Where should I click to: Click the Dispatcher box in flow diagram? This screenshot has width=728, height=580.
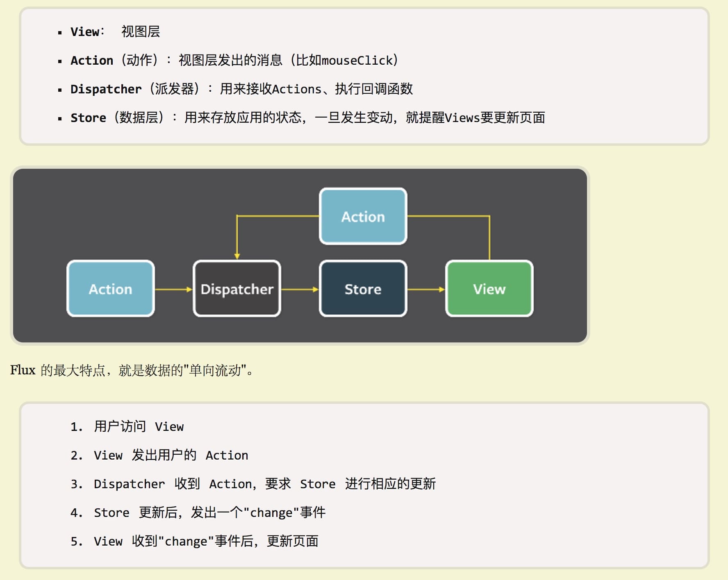pos(237,289)
